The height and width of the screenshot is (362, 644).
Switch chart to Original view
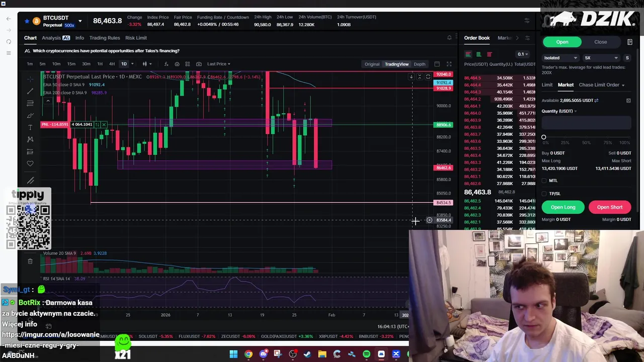(x=372, y=64)
